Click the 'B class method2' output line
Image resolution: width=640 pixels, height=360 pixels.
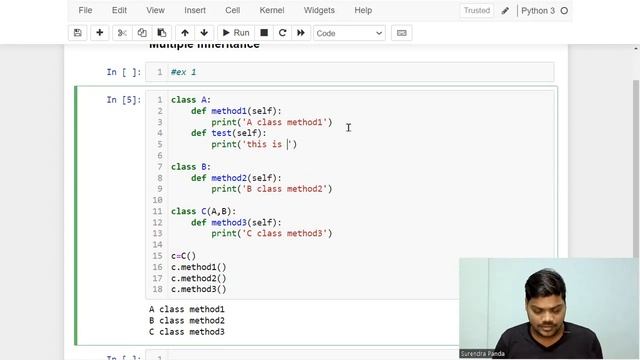pos(187,321)
